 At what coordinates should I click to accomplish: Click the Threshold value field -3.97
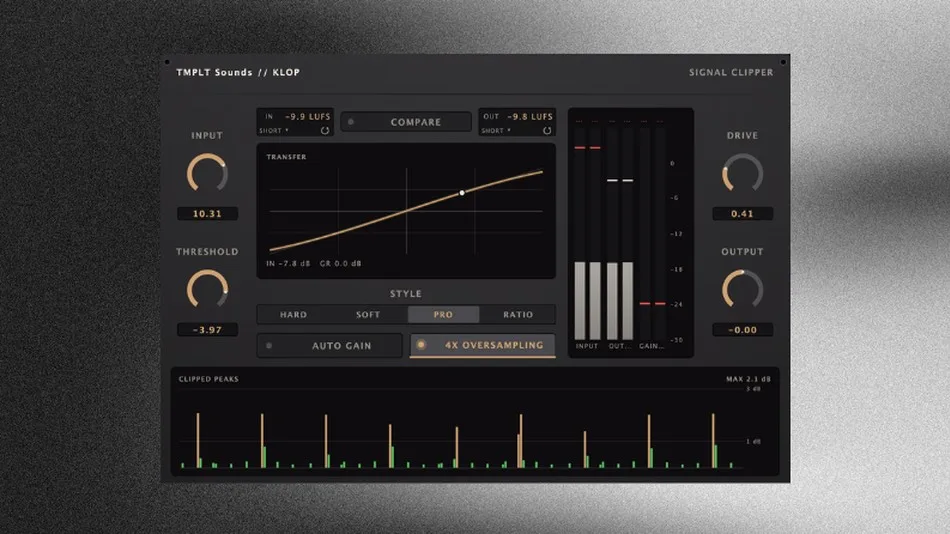pos(207,330)
